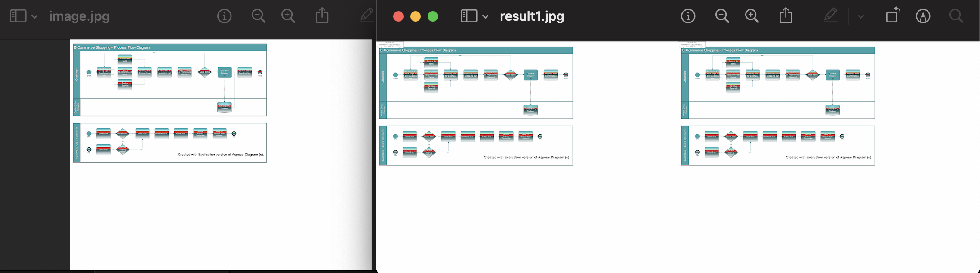
Task: Rotate the result1.jpg image
Action: pyautogui.click(x=893, y=16)
